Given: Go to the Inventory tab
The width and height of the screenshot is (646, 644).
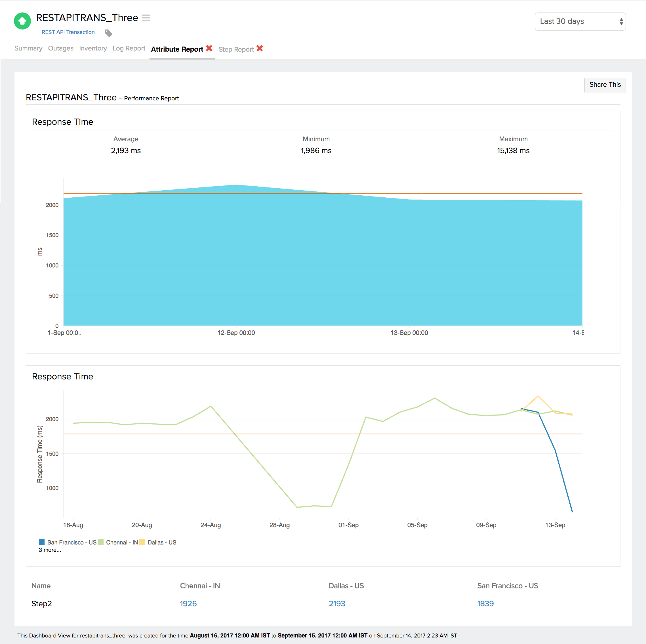Looking at the screenshot, I should tap(93, 48).
